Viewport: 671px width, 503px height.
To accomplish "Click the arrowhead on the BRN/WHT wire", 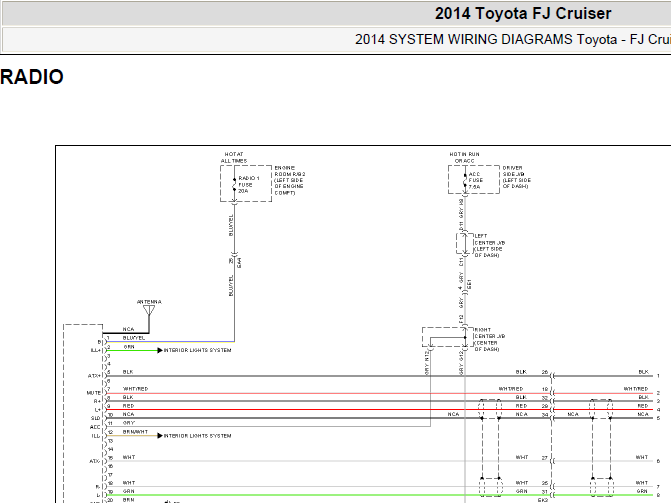I will [160, 436].
